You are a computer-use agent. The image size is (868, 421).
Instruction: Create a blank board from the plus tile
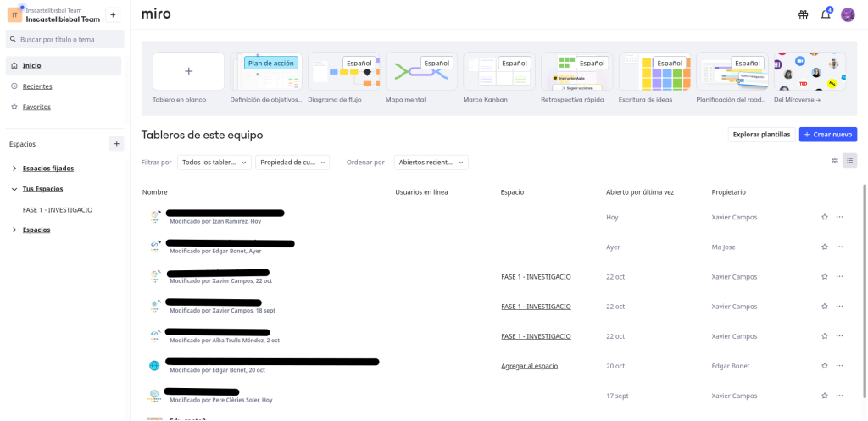click(x=188, y=71)
